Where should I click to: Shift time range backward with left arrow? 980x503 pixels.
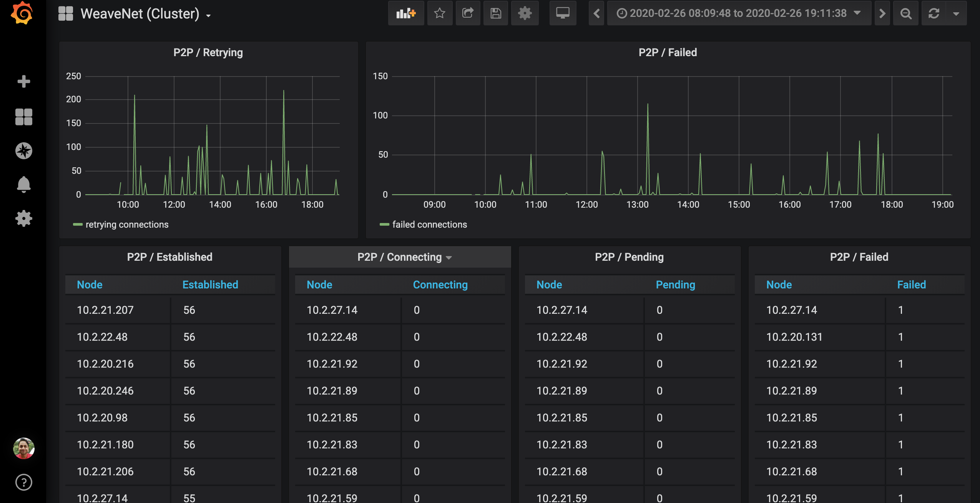tap(596, 13)
